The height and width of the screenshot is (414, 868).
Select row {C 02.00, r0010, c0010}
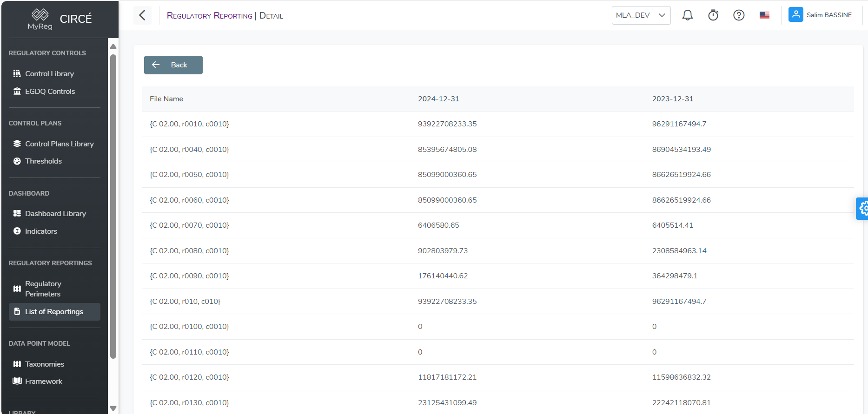[498, 124]
